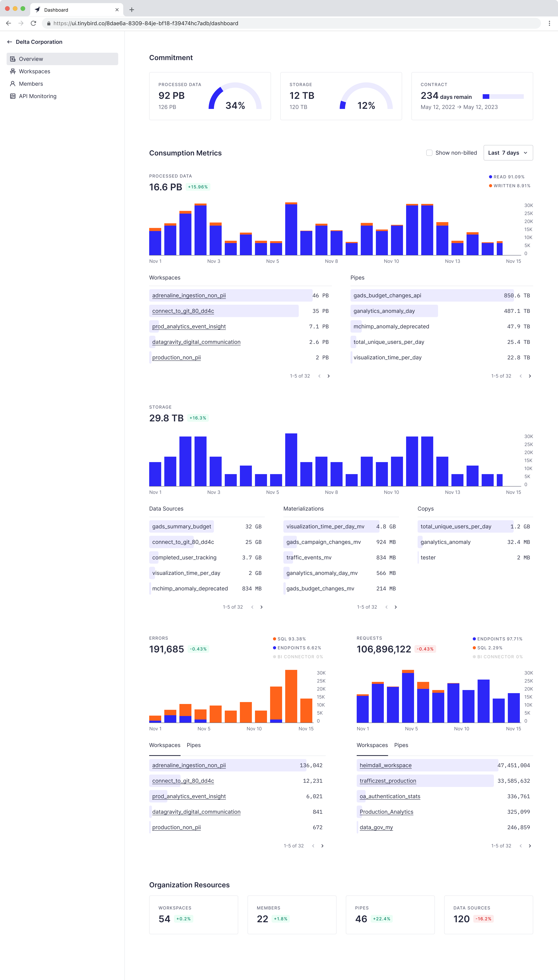The width and height of the screenshot is (558, 980).
Task: Click the API Monitoring sidebar icon
Action: (x=13, y=96)
